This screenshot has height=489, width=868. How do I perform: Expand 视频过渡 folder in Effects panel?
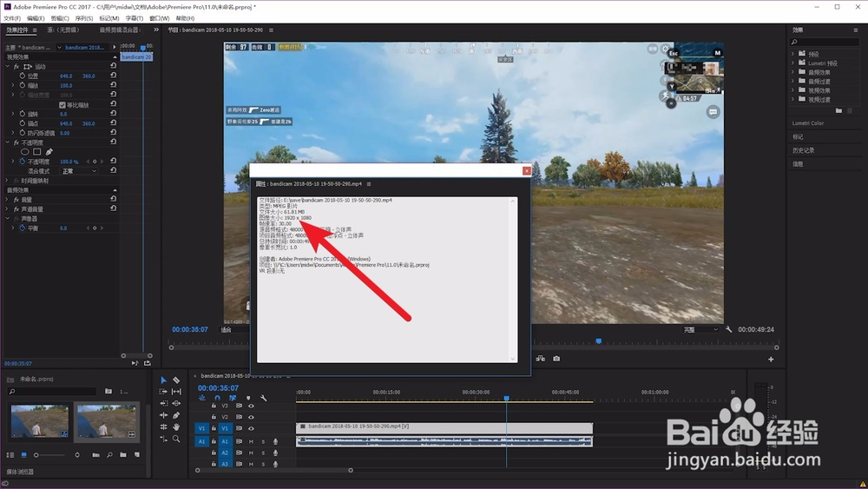(793, 99)
